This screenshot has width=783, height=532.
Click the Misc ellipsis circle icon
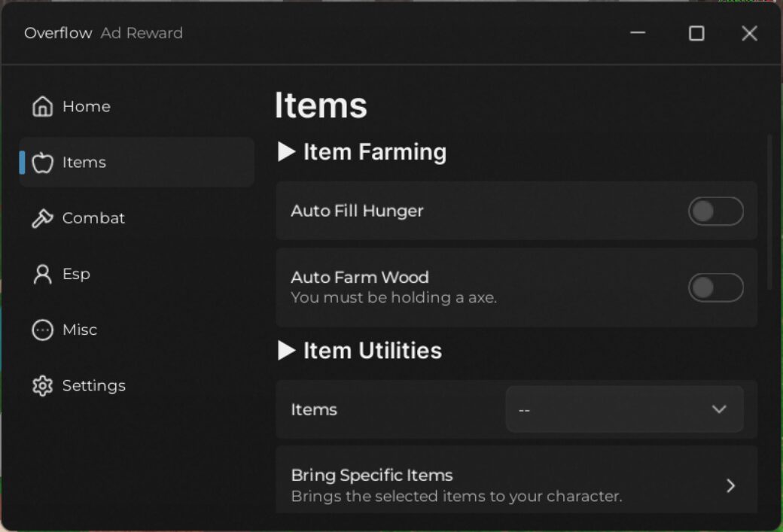[x=42, y=330]
